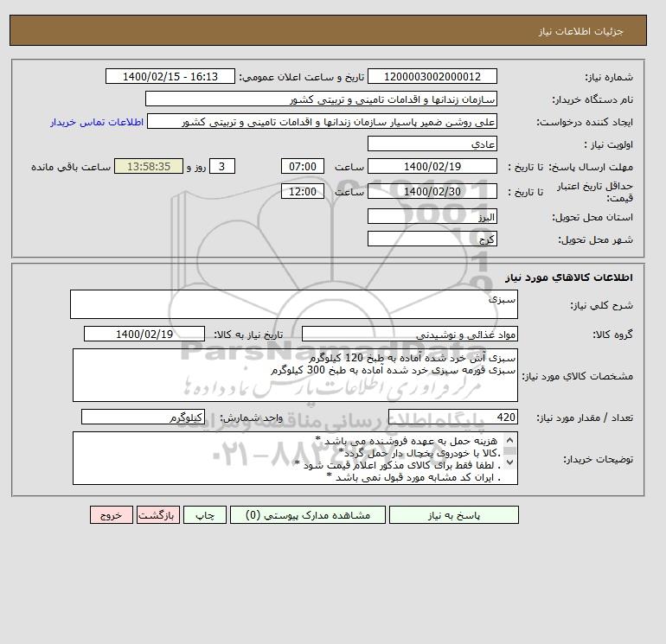This screenshot has height=644, width=666.
Task: Click line سبزی قورمه سبزی 300 کیلوگرم
Action: pos(394,370)
